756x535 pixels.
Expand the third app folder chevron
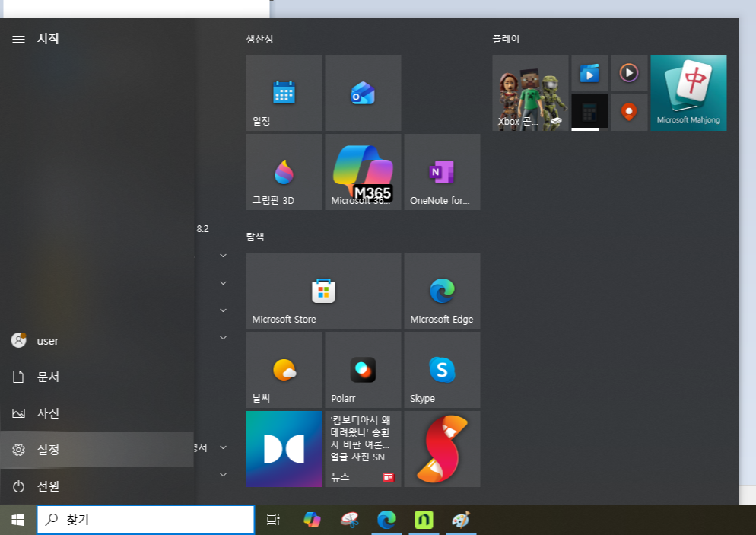224,310
